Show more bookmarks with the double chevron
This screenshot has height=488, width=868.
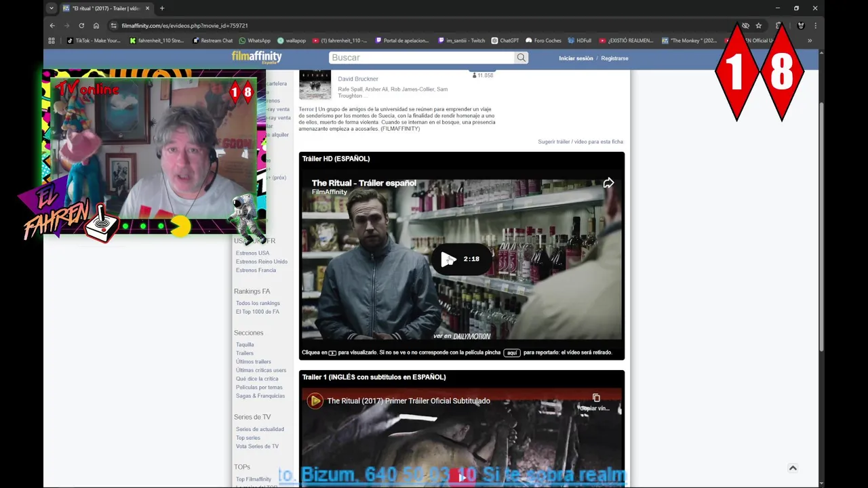click(809, 41)
